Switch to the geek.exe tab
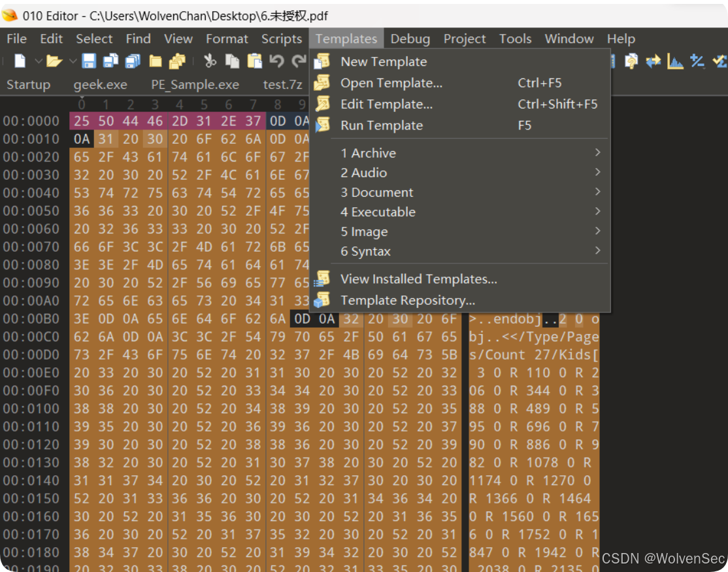Screen dimensions: 728x572 tap(100, 84)
